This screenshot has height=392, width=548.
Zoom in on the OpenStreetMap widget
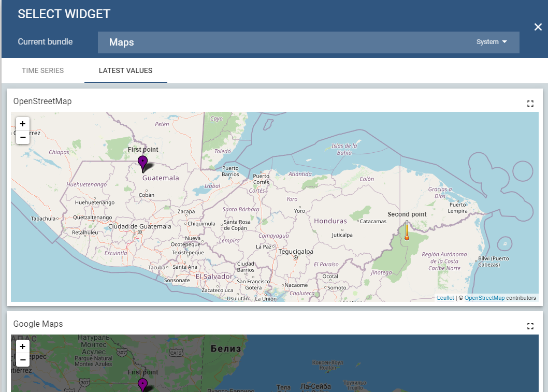pyautogui.click(x=23, y=124)
